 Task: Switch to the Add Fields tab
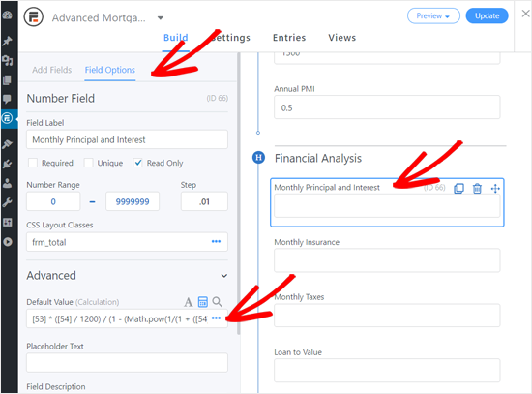click(52, 70)
